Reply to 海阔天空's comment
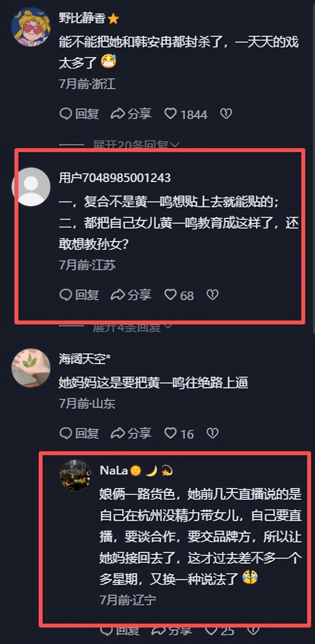 click(79, 433)
